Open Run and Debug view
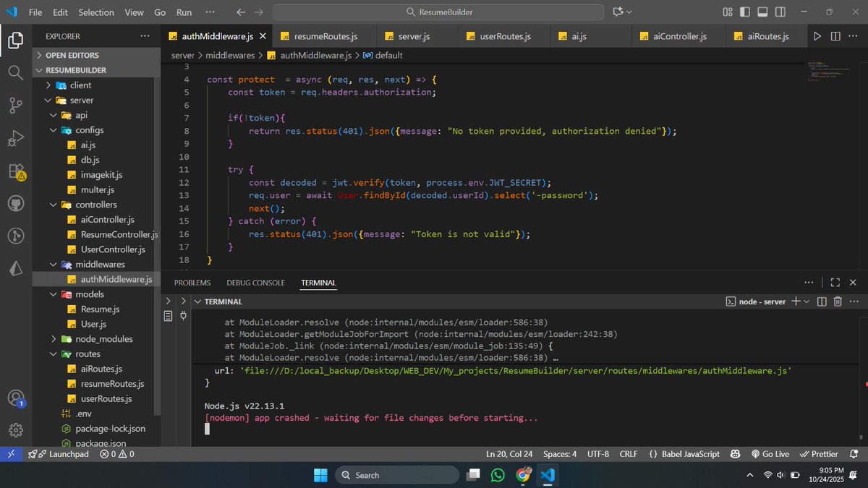Viewport: 868px width, 488px height. point(15,139)
